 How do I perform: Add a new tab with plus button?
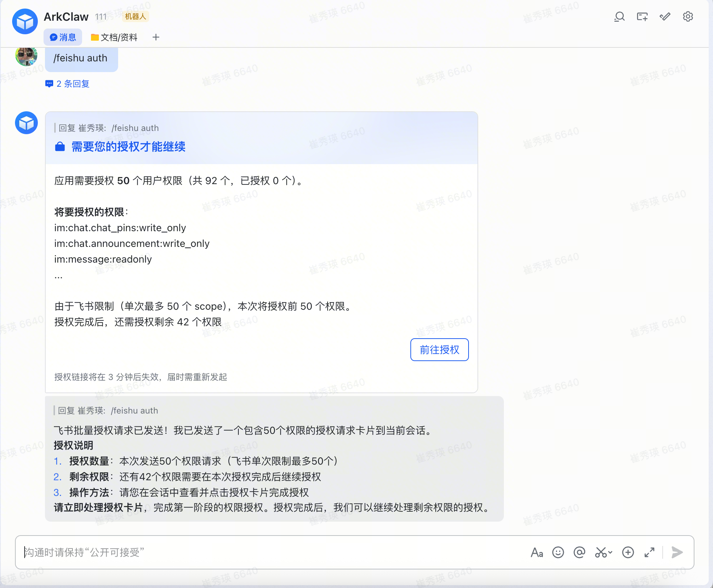pyautogui.click(x=156, y=37)
